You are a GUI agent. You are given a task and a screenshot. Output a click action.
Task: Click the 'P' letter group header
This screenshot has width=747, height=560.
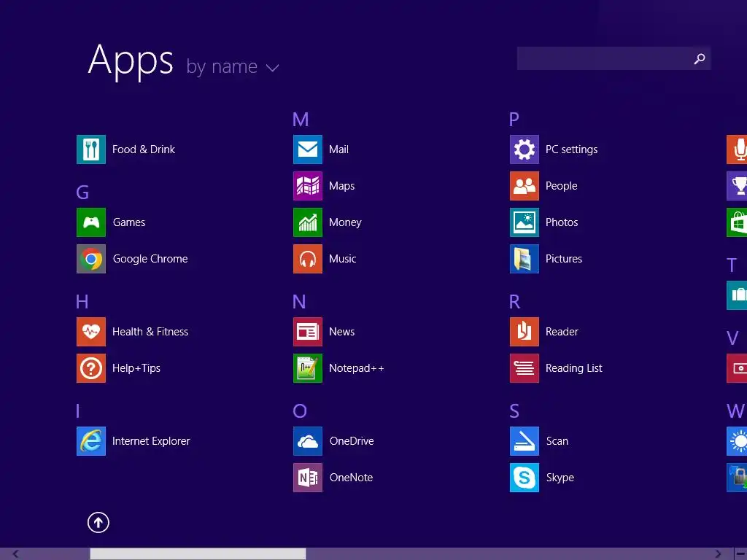[514, 120]
